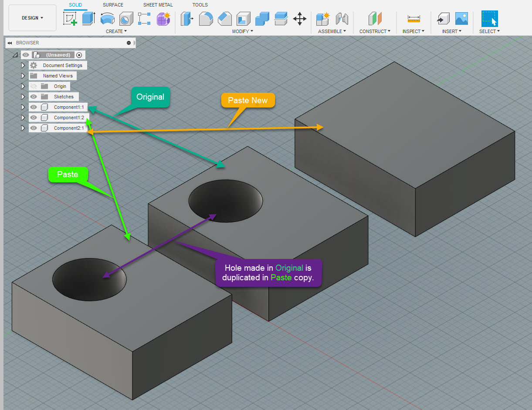Expand the Component2:1 tree node
The width and height of the screenshot is (532, 410).
point(23,128)
